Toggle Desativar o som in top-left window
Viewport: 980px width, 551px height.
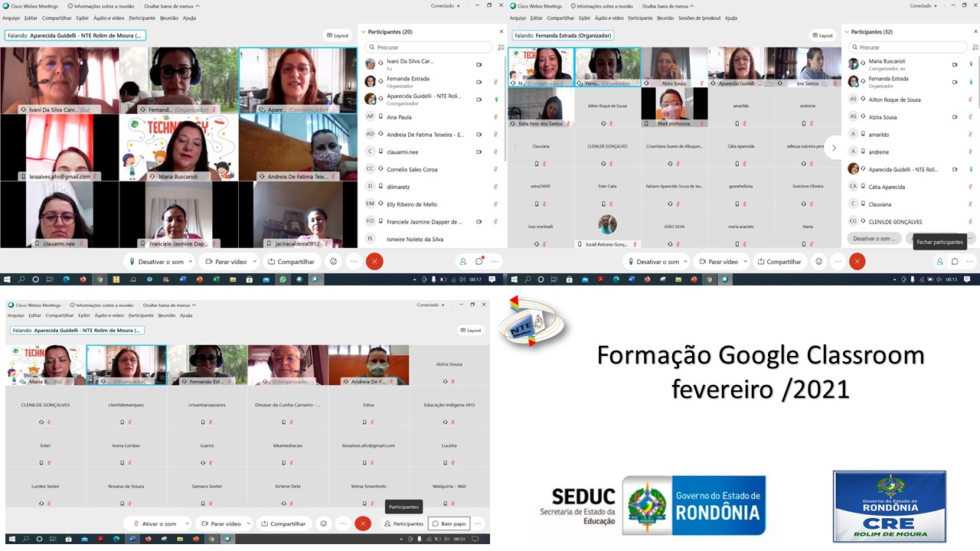pyautogui.click(x=155, y=262)
